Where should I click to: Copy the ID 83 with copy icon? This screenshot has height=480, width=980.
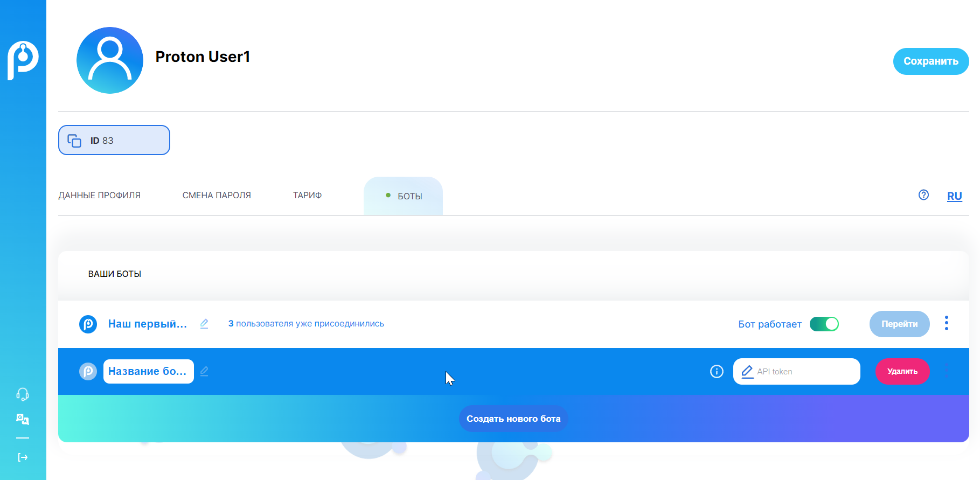(x=74, y=141)
